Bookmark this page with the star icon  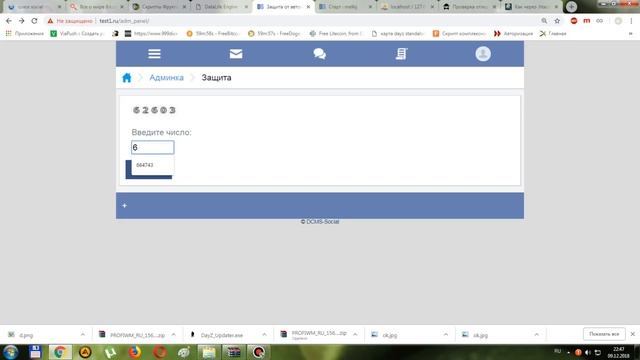(557, 21)
